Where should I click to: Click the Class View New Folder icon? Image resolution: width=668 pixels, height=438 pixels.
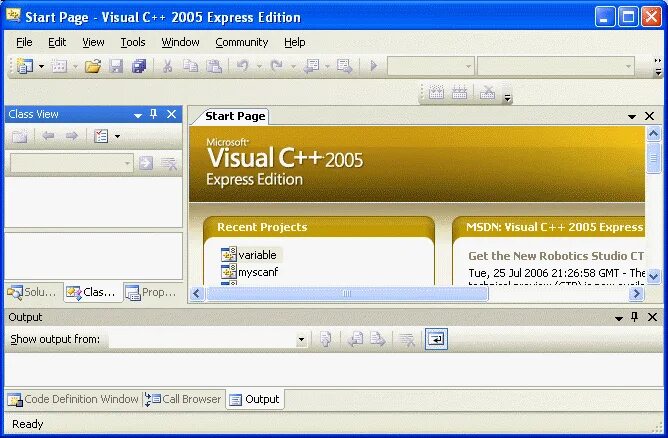tap(20, 136)
